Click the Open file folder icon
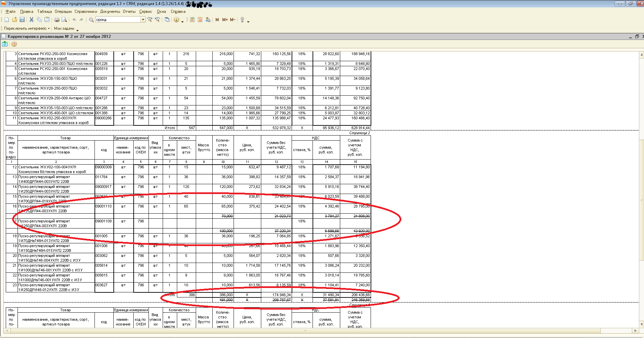 point(15,20)
